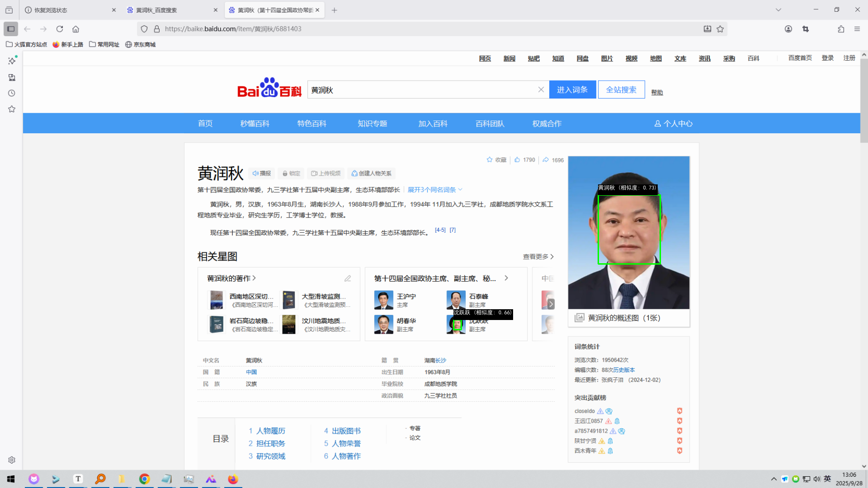Open the 黄润秋 overview portrait image
The image size is (868, 488).
click(x=629, y=233)
